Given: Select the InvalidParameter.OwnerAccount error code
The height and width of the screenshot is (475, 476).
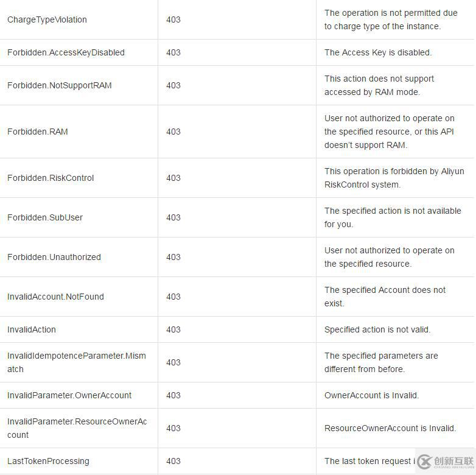Looking at the screenshot, I should click(x=69, y=395).
